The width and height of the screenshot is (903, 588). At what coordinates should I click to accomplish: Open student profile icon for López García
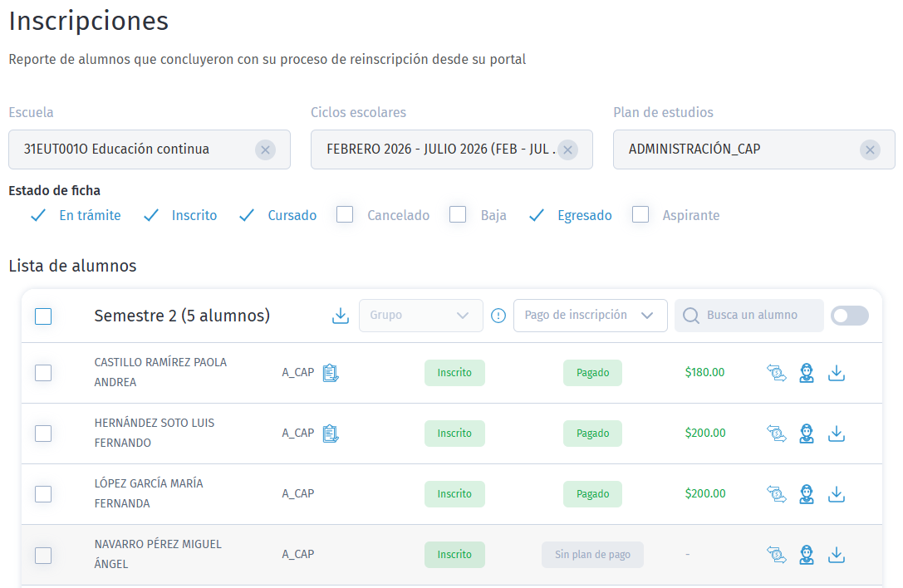pyautogui.click(x=807, y=493)
